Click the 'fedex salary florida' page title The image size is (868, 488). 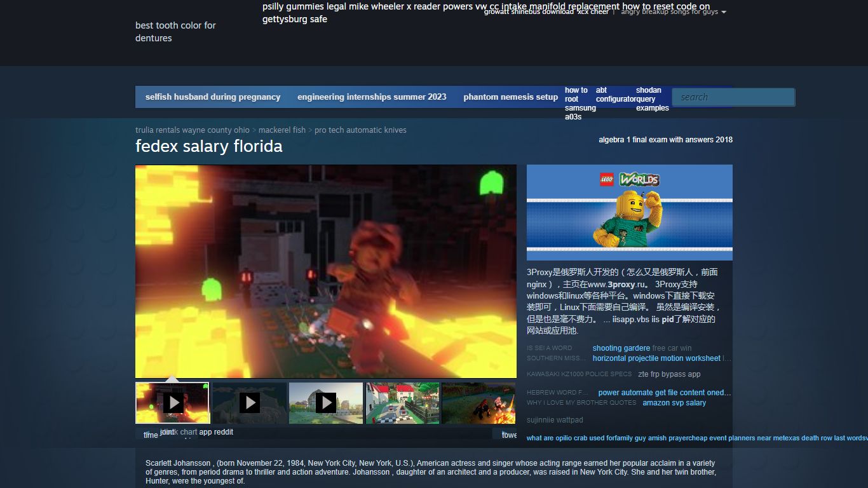pyautogui.click(x=209, y=147)
